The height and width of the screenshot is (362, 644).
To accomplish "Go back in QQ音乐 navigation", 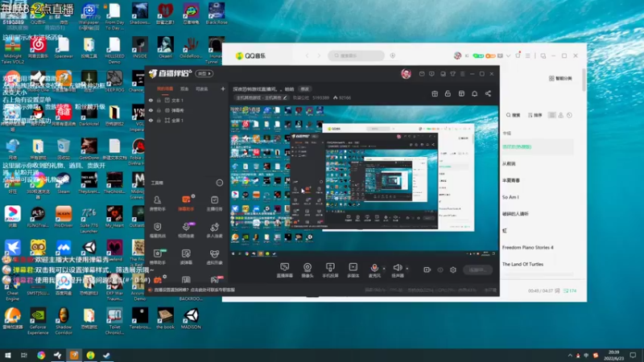I will coord(307,56).
